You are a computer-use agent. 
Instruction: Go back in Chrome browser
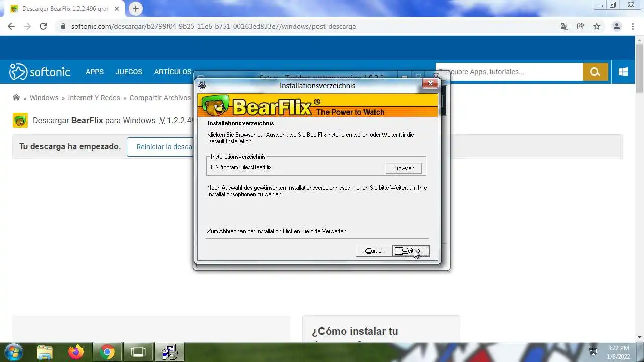point(11,26)
